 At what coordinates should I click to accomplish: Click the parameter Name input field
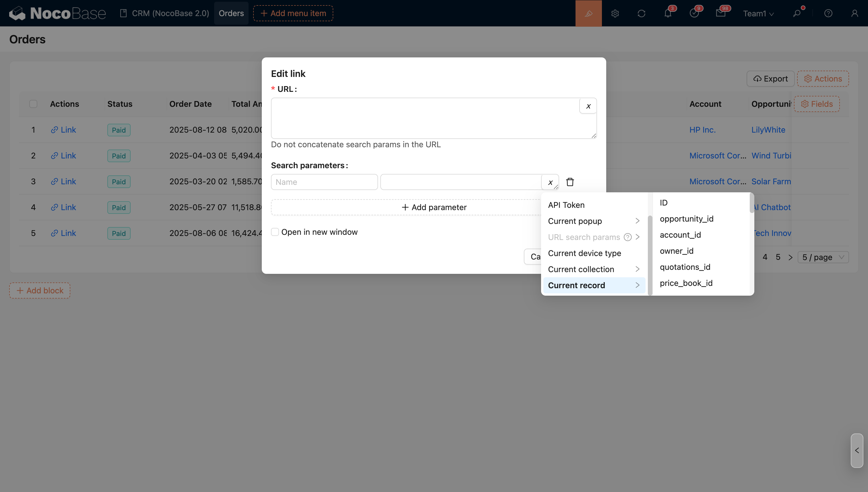324,182
